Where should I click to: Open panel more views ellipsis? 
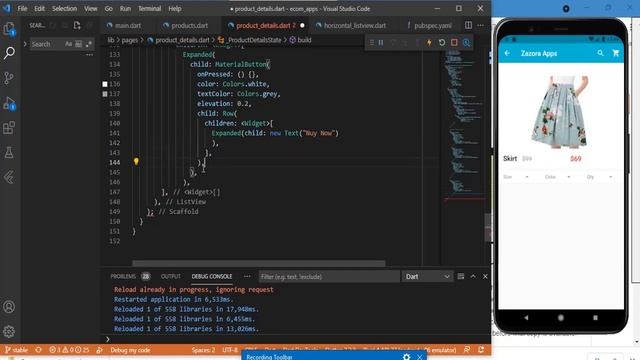[247, 276]
